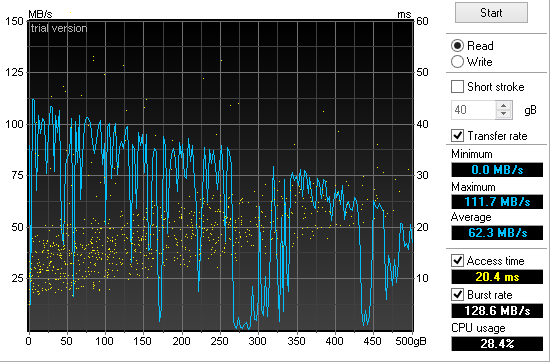The height and width of the screenshot is (362, 550).
Task: Click the ms axis unit label
Action: (x=404, y=14)
